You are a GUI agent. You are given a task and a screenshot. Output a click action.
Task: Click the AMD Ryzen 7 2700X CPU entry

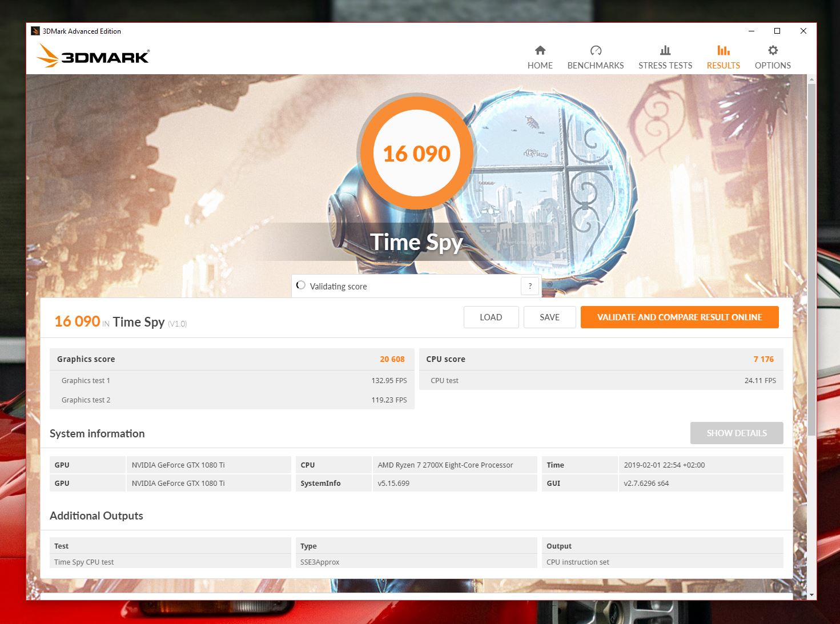[455, 465]
